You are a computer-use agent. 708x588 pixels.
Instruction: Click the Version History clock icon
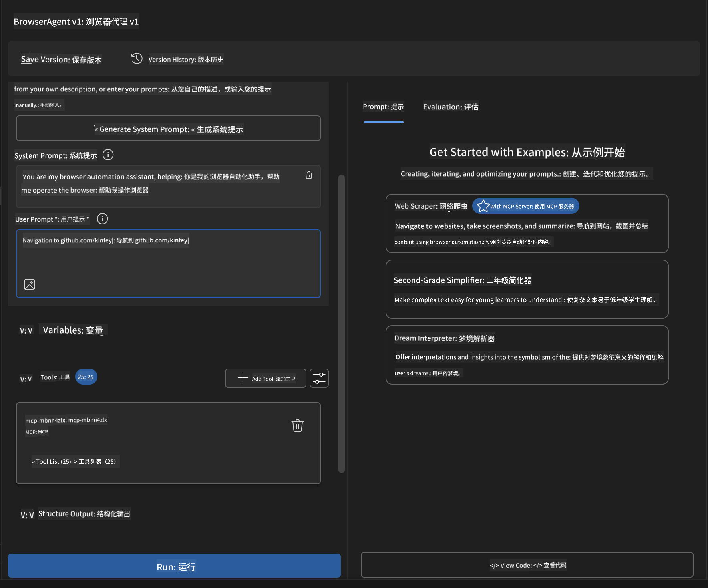point(137,58)
